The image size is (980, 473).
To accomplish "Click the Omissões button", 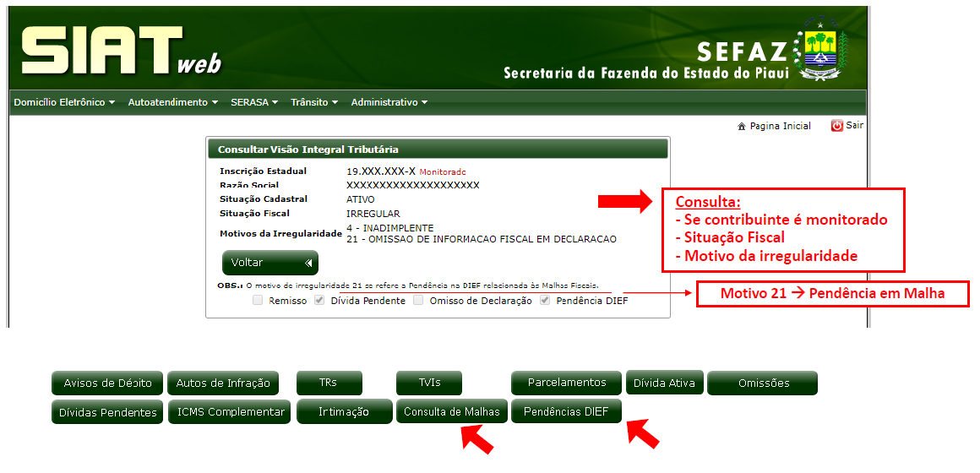I will tap(763, 383).
